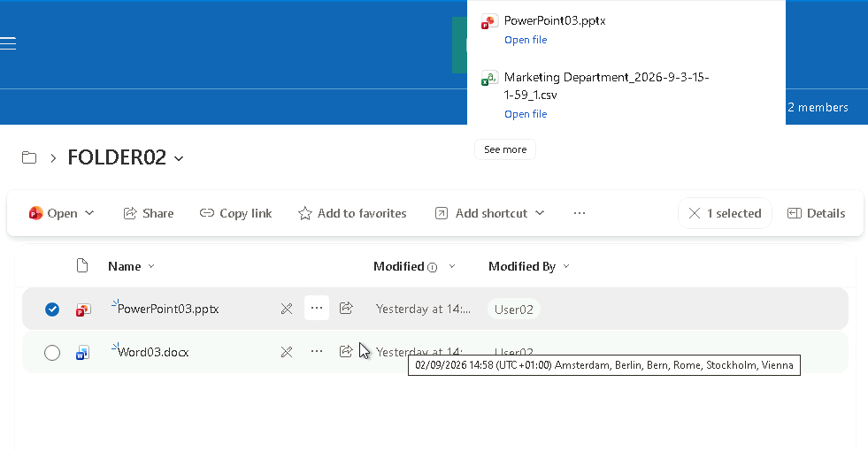This screenshot has height=451, width=868.
Task: Click FOLDER02 breadcrumb title
Action: [117, 157]
